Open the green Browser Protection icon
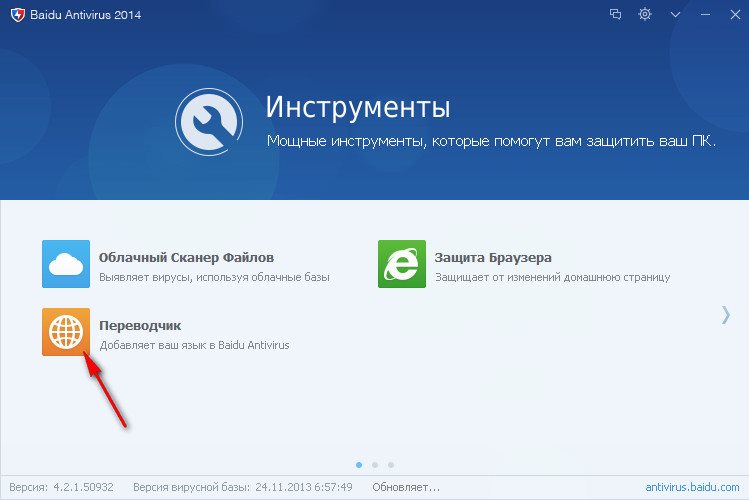749x500 pixels. point(402,264)
